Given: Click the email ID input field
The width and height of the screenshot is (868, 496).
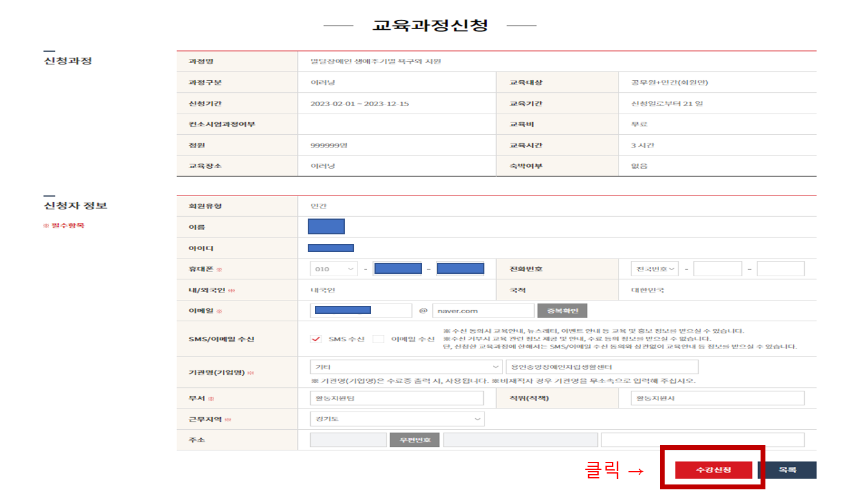Looking at the screenshot, I should tap(361, 310).
